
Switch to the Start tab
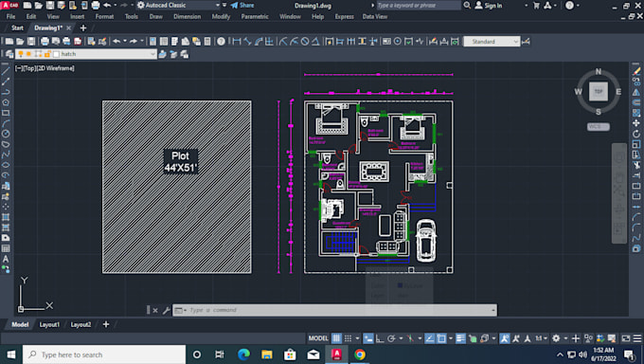coord(17,28)
